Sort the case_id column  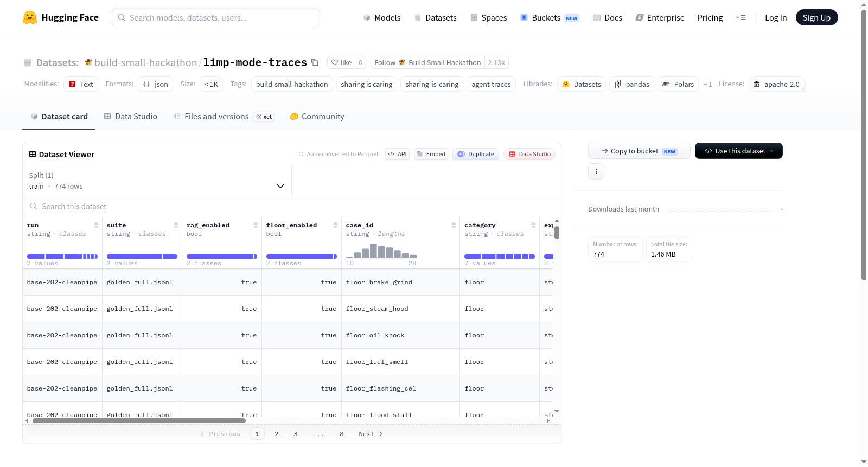coord(454,225)
